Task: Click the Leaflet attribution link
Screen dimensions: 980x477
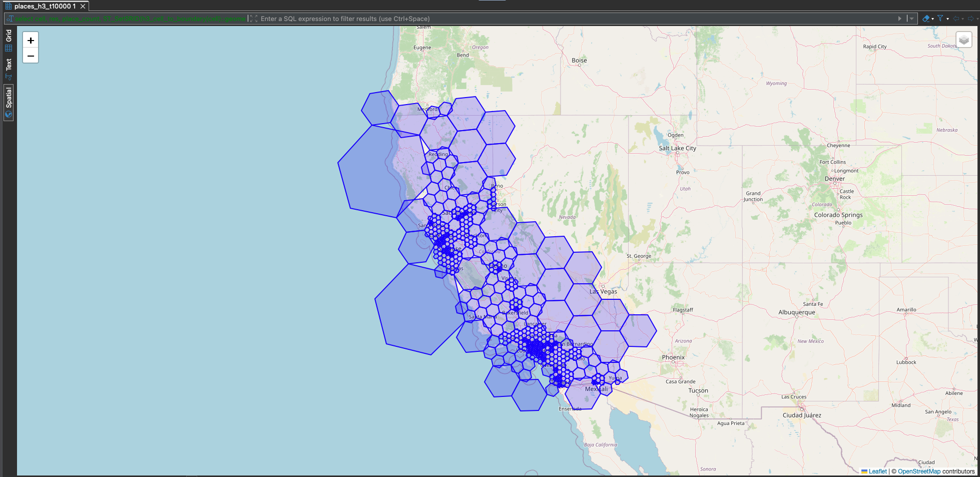Action: [877, 471]
